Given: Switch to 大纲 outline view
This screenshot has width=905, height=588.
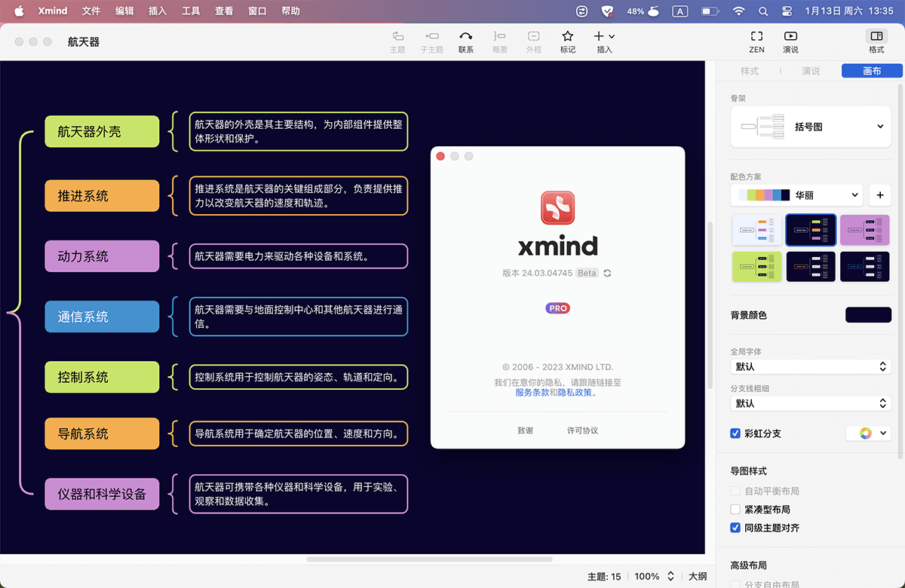Looking at the screenshot, I should [698, 577].
